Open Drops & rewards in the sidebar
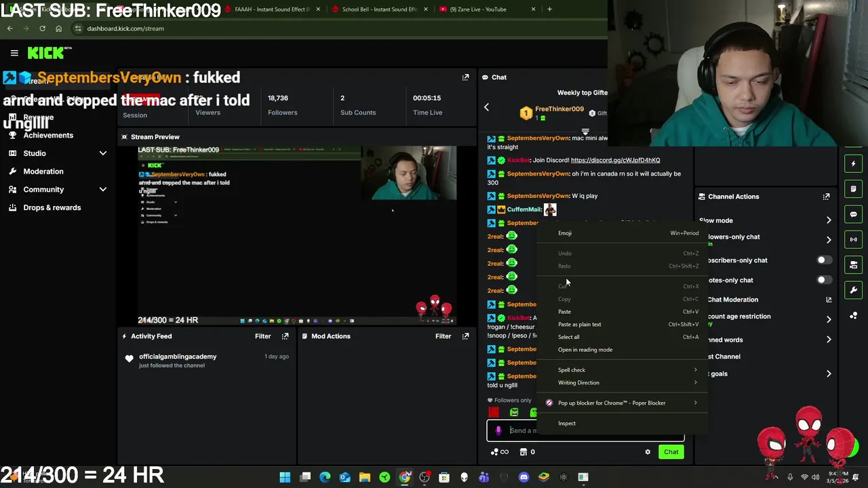 [52, 208]
